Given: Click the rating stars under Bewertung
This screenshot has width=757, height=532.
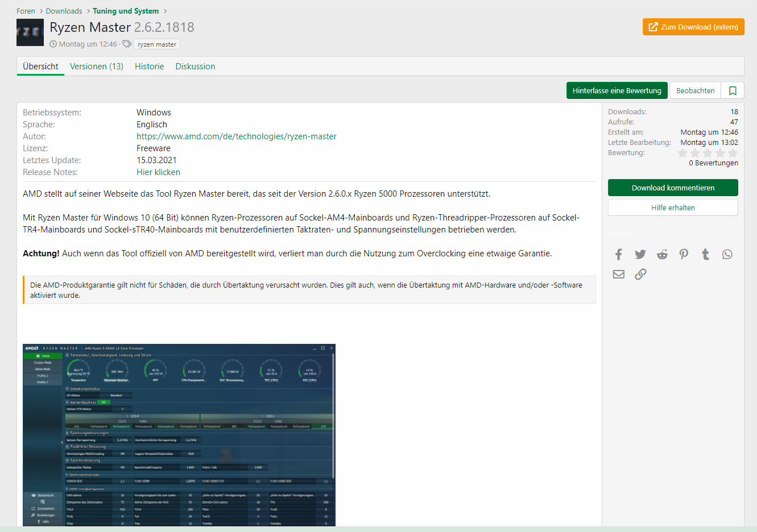Looking at the screenshot, I should click(x=708, y=153).
